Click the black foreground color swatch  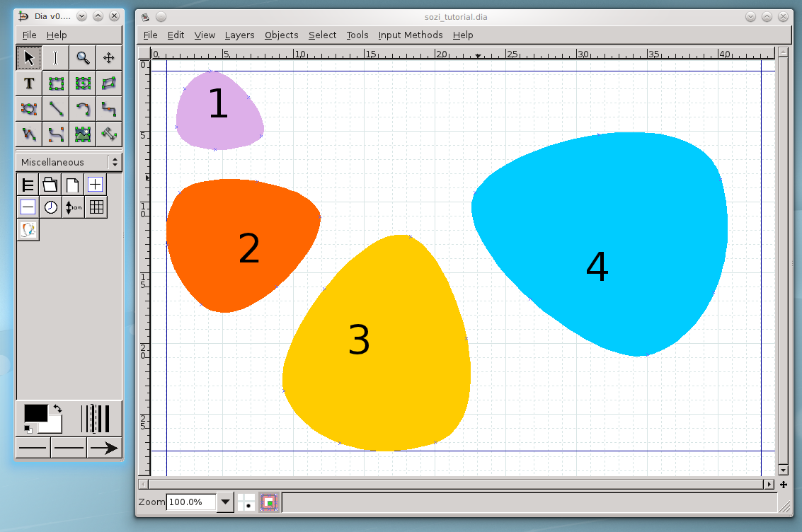pos(35,413)
